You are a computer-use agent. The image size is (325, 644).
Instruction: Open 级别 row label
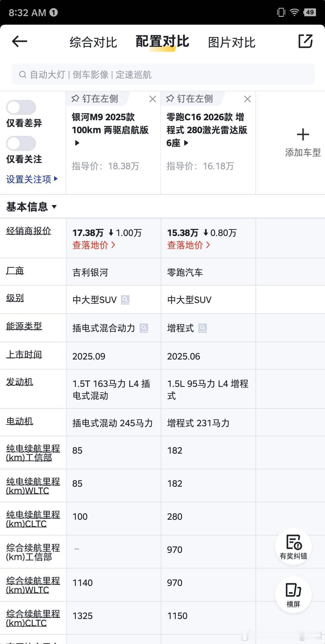(x=15, y=298)
